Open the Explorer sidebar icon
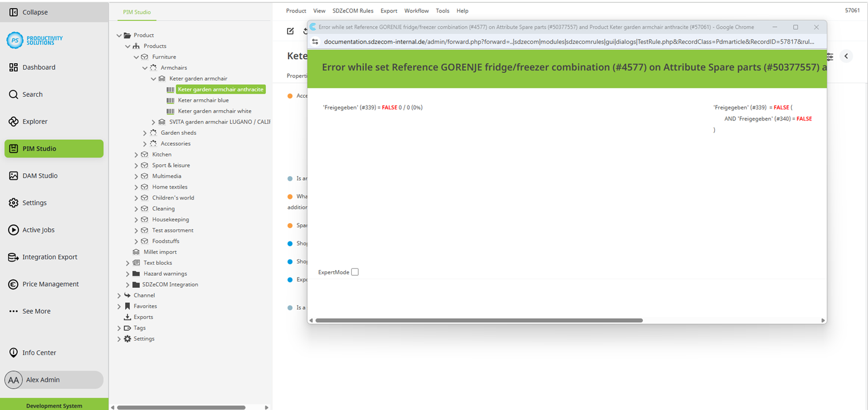Image resolution: width=868 pixels, height=410 pixels. tap(14, 122)
